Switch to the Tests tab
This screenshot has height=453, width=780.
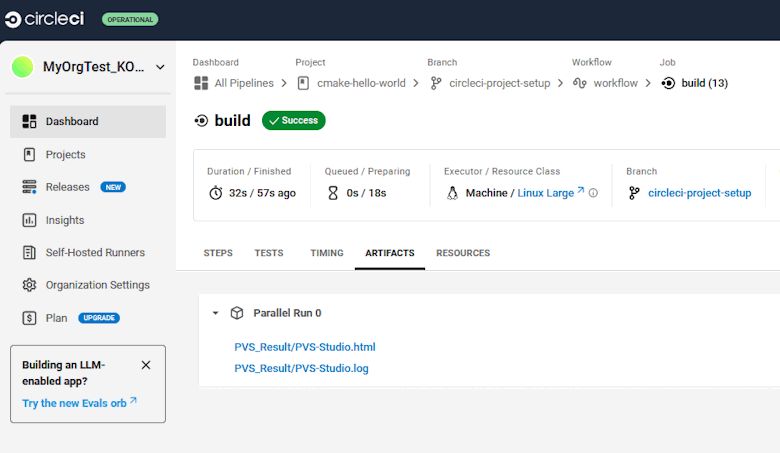pos(269,253)
